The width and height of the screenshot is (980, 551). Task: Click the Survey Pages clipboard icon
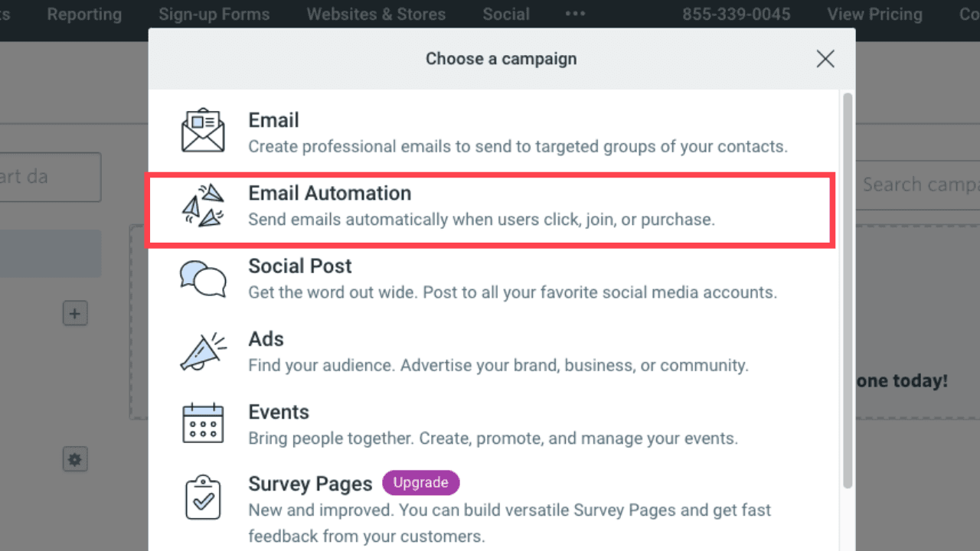click(x=203, y=497)
